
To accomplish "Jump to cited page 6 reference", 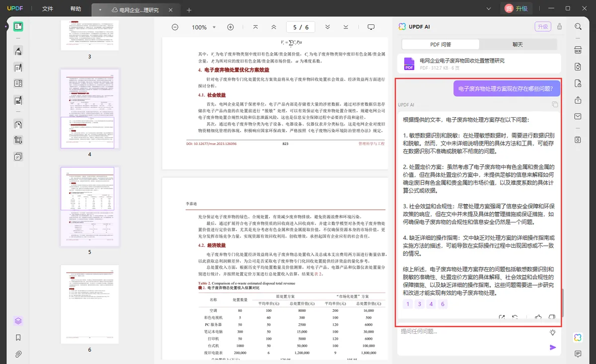I will pos(444,304).
